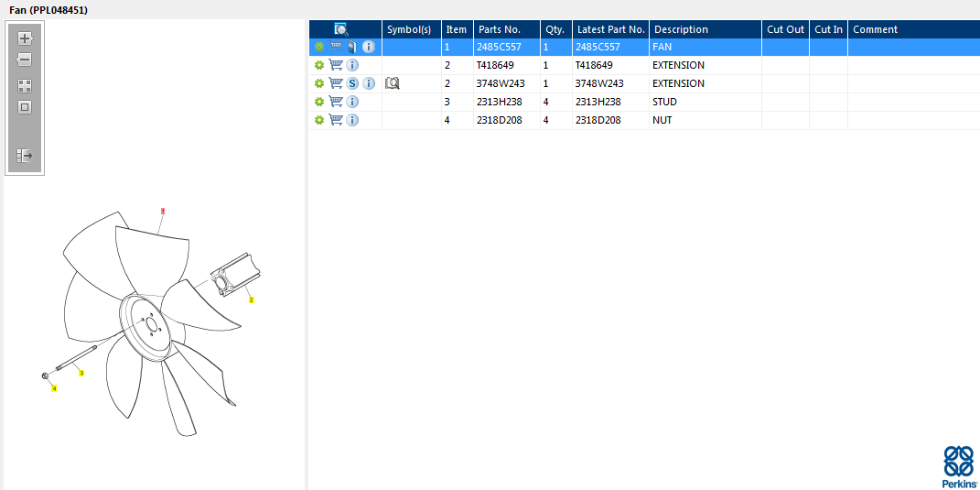This screenshot has width=980, height=490.
Task: Add FAN 2485C557 to cart
Action: pos(336,47)
